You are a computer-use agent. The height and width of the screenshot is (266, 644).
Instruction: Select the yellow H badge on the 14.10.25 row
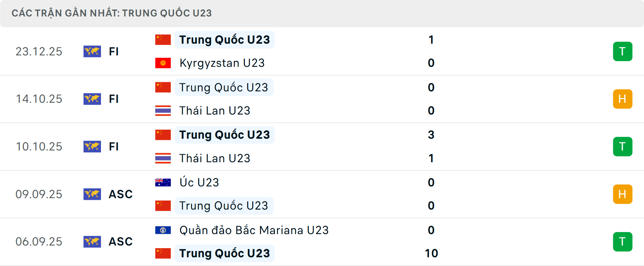623,99
